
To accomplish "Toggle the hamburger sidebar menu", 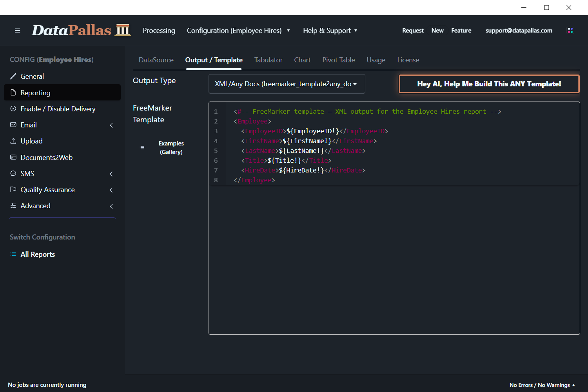I will tap(17, 31).
